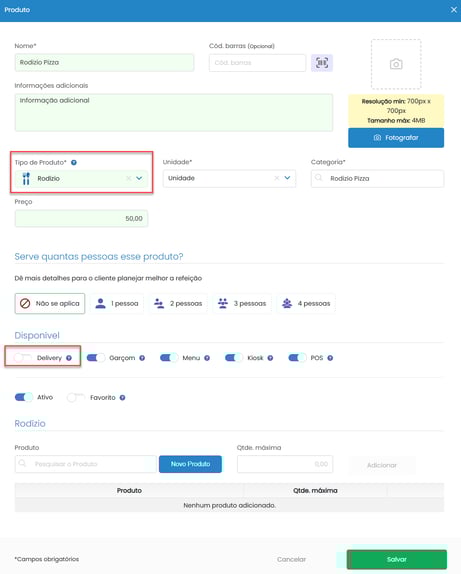Click the camera placeholder to upload a photo
This screenshot has width=461, height=574.
click(396, 64)
